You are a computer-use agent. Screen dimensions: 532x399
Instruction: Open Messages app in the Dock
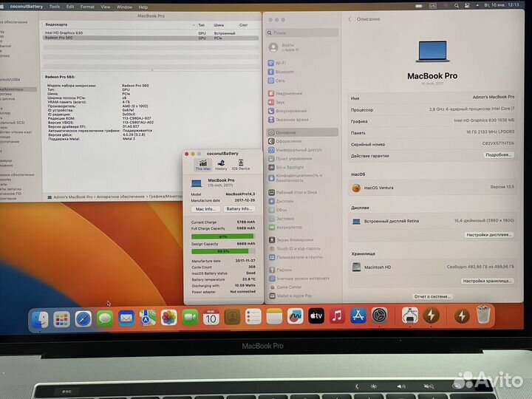(x=105, y=319)
